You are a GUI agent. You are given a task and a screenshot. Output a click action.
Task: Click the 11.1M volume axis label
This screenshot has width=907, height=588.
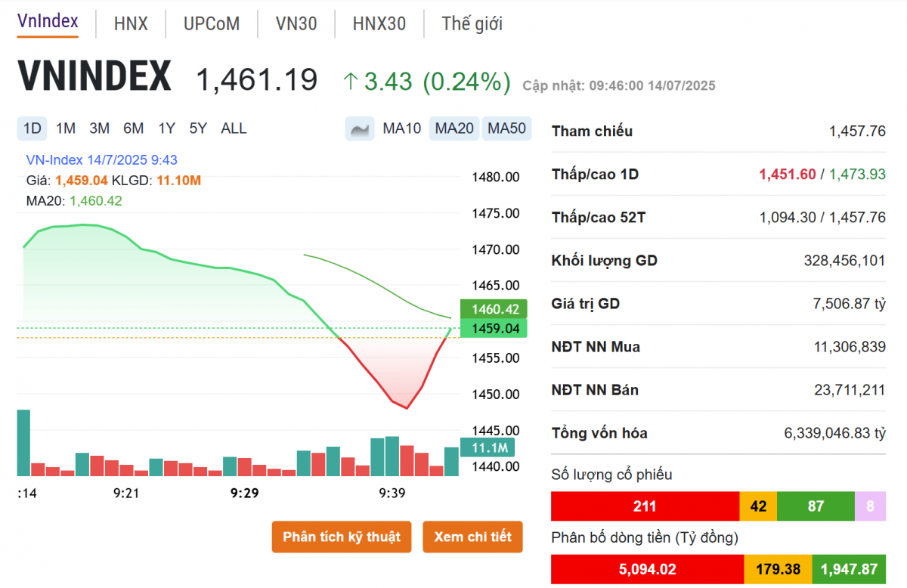click(488, 447)
